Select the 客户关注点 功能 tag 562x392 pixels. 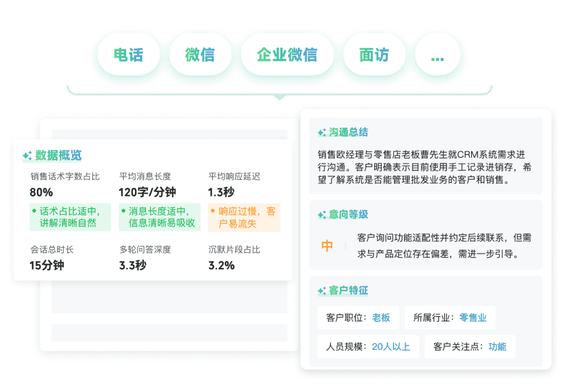pos(470,346)
